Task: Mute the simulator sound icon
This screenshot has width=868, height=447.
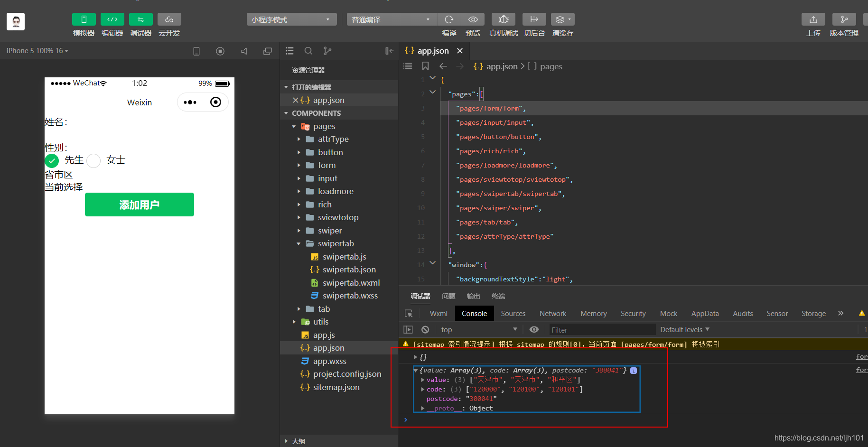Action: click(x=244, y=51)
